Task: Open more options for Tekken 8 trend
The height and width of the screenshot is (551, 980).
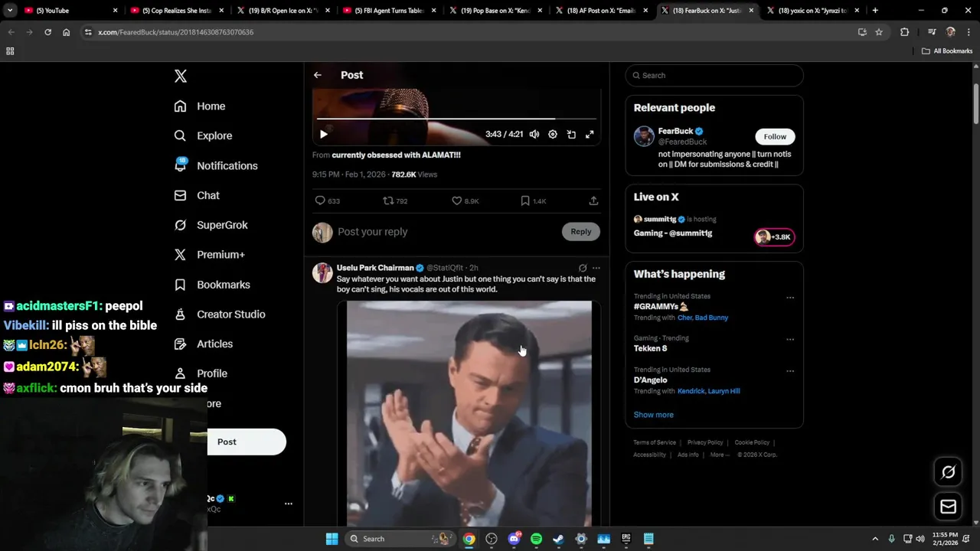Action: point(790,340)
